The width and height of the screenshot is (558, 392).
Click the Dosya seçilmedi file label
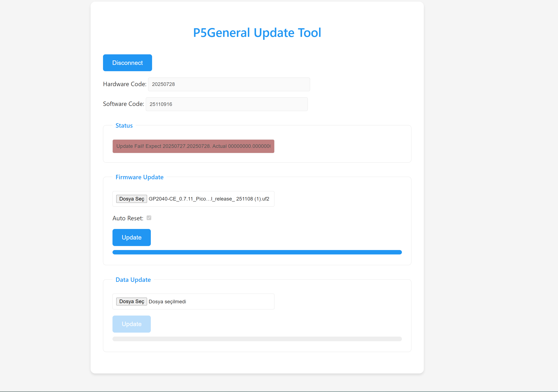tap(167, 302)
